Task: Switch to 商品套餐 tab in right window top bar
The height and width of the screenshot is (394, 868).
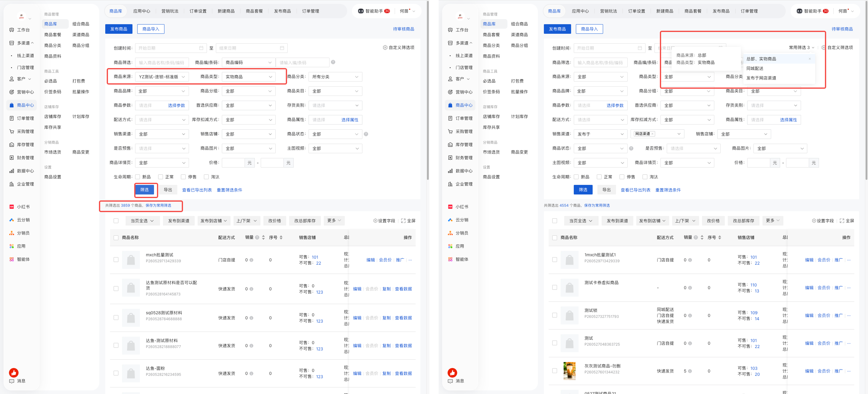Action: pyautogui.click(x=693, y=11)
